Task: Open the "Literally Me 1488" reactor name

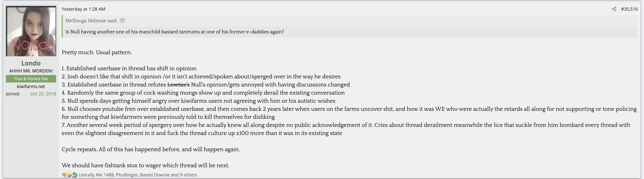Action: 96,175
